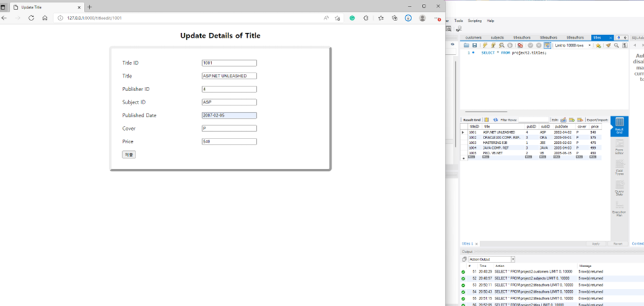Image resolution: width=644 pixels, height=306 pixels.
Task: Browser home button
Action: point(45,18)
